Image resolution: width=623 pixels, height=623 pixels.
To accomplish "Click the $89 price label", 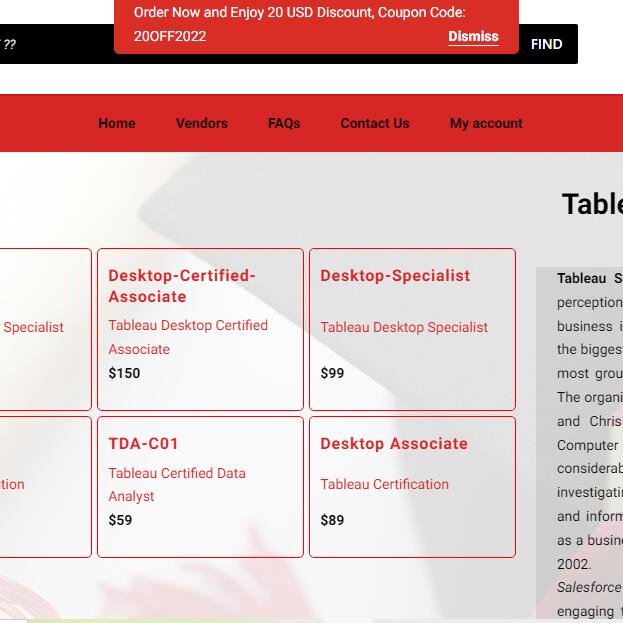I will coord(332,520).
